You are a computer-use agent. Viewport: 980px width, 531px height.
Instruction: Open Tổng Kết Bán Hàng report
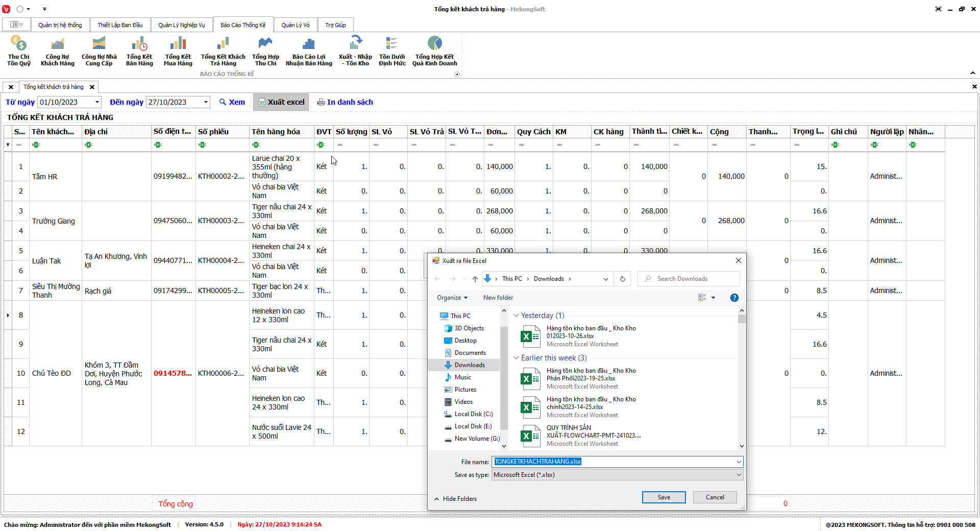click(x=139, y=51)
